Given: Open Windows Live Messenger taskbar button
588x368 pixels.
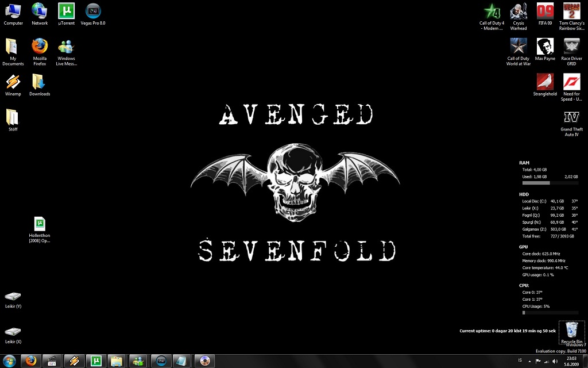Looking at the screenshot, I should click(139, 361).
